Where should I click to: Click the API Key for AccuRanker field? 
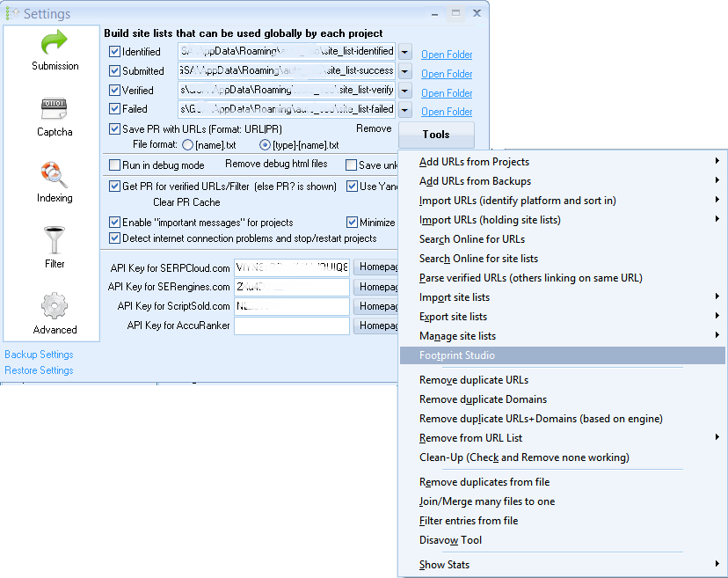290,326
